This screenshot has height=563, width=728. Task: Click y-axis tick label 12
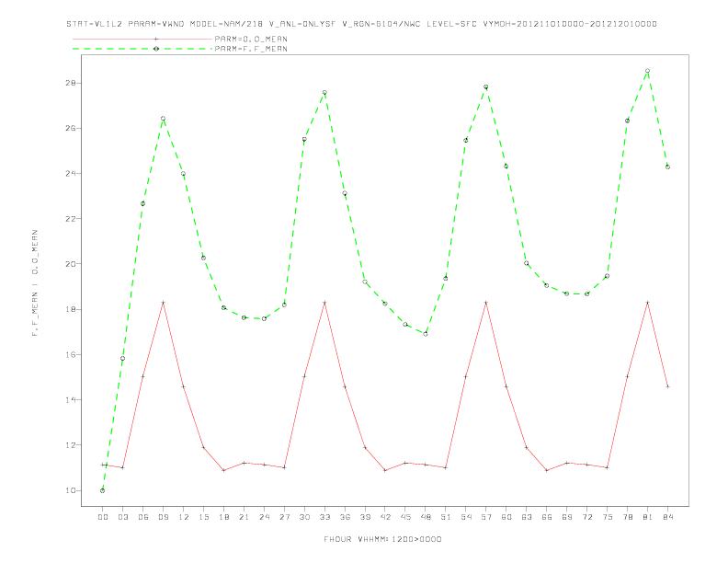tap(71, 445)
